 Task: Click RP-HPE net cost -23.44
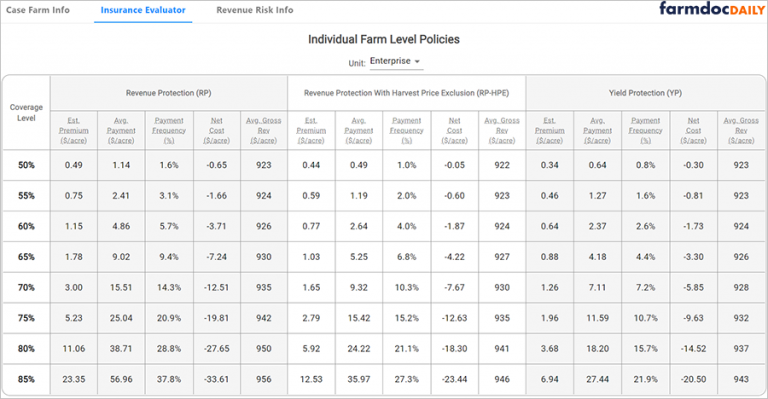point(455,379)
